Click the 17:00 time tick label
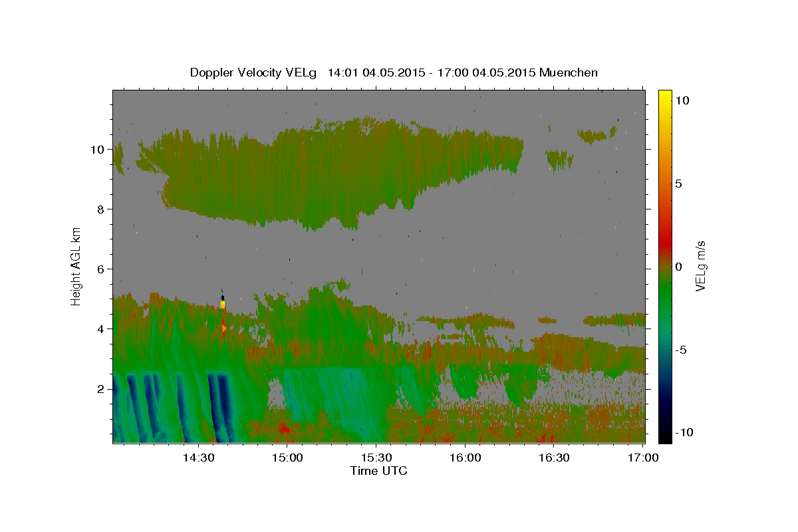 644,458
